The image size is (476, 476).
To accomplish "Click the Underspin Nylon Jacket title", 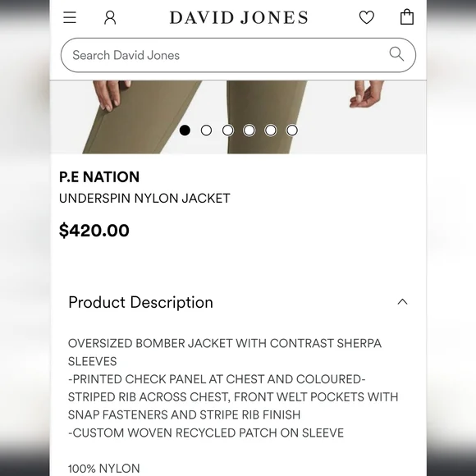I will coord(144,199).
